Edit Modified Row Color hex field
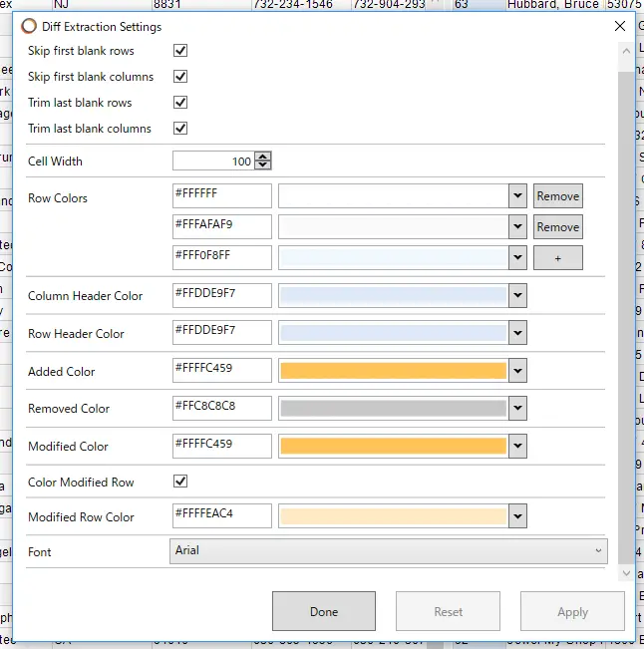Image resolution: width=644 pixels, height=649 pixels. tap(222, 515)
